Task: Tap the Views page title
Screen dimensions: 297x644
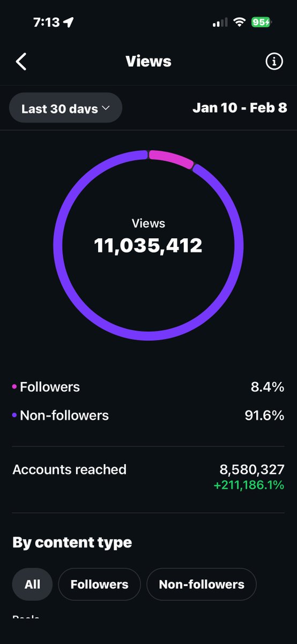Action: point(148,61)
